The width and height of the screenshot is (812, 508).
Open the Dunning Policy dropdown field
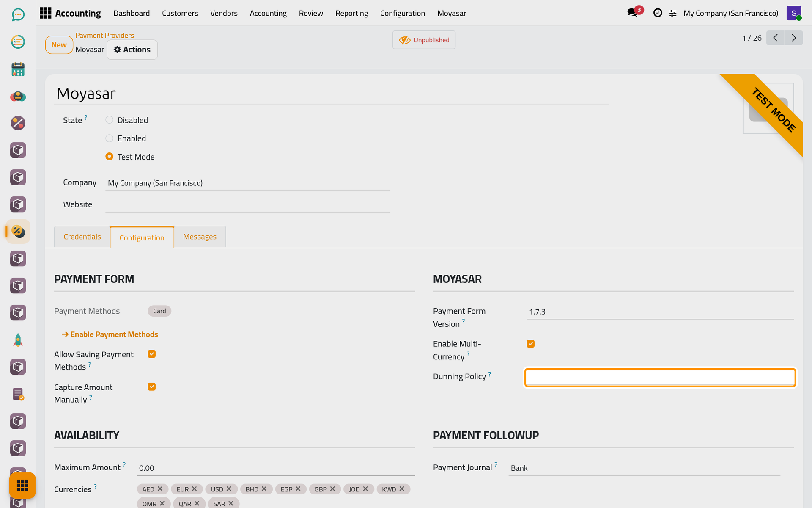[660, 377]
